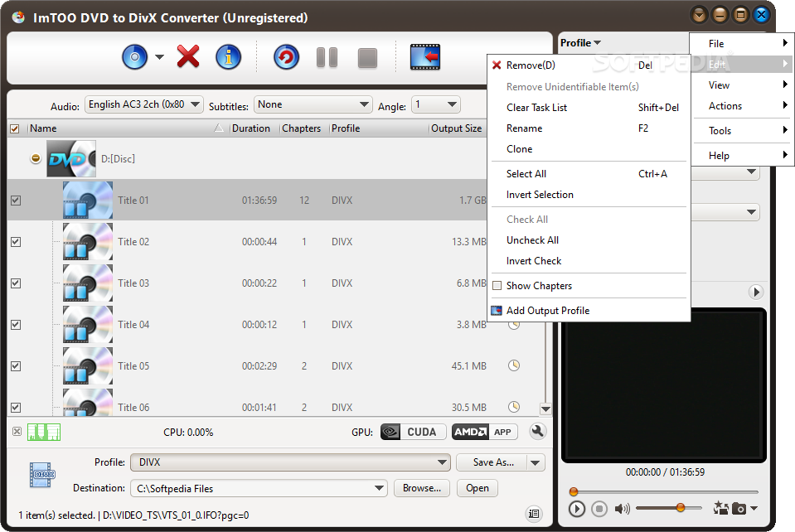795x532 pixels.
Task: Open the Profile DIVX dropdown
Action: tap(290, 462)
